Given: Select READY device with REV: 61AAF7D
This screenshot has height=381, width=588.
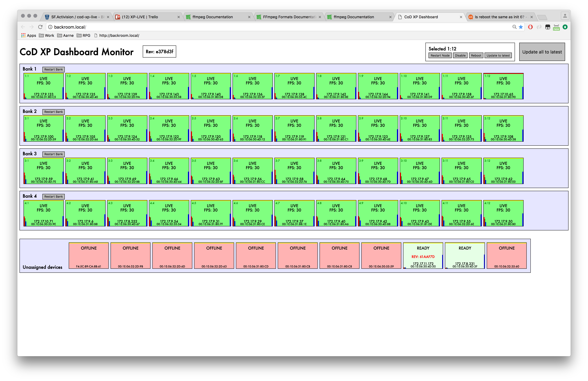Looking at the screenshot, I should click(423, 256).
